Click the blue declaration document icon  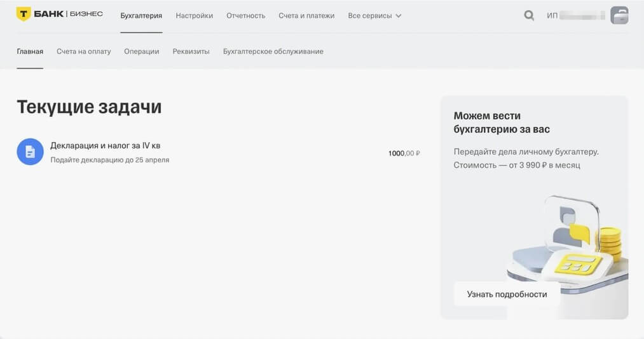pos(30,152)
